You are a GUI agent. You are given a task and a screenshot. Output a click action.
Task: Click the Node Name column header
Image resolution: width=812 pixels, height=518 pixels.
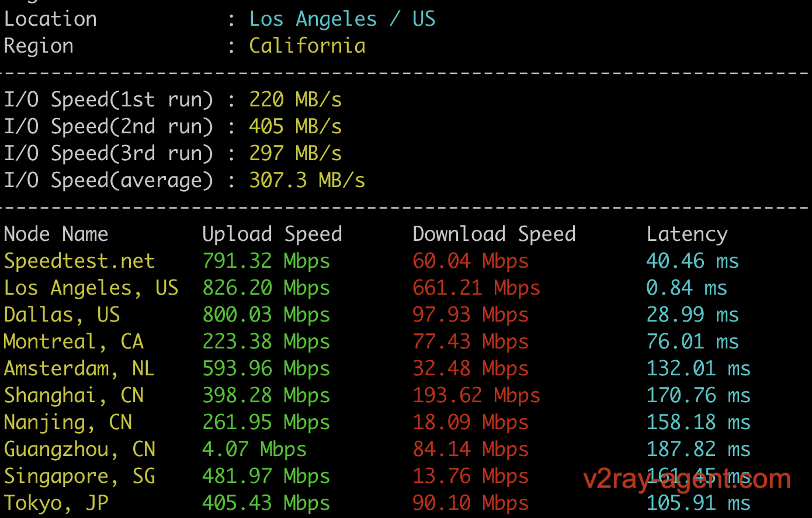(56, 234)
